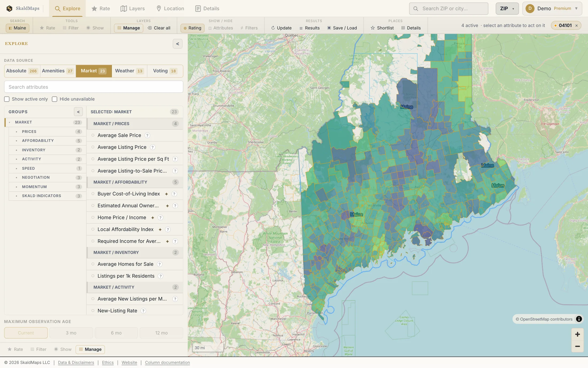Switch to the Layers tab

coord(133,9)
